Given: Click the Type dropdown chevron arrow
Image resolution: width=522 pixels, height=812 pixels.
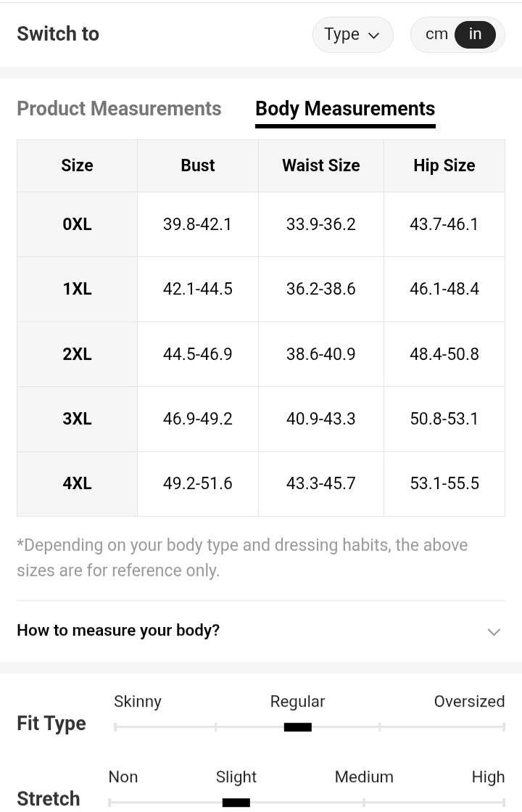Looking at the screenshot, I should [x=374, y=35].
